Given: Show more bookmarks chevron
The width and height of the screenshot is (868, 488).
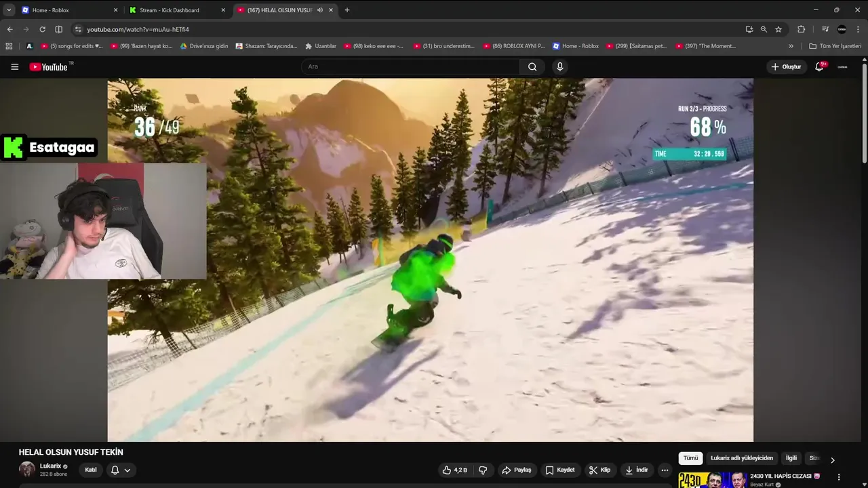Looking at the screenshot, I should tap(791, 46).
